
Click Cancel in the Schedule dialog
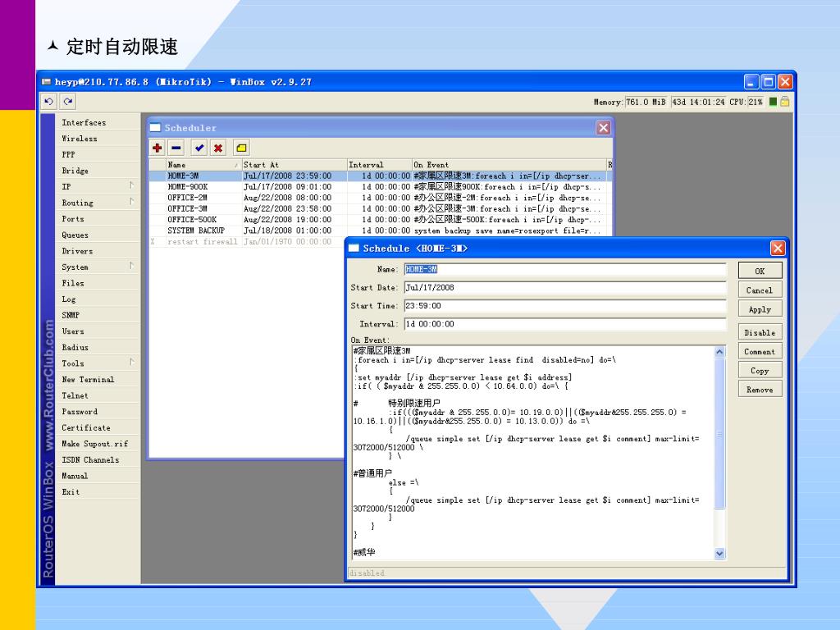tap(760, 290)
